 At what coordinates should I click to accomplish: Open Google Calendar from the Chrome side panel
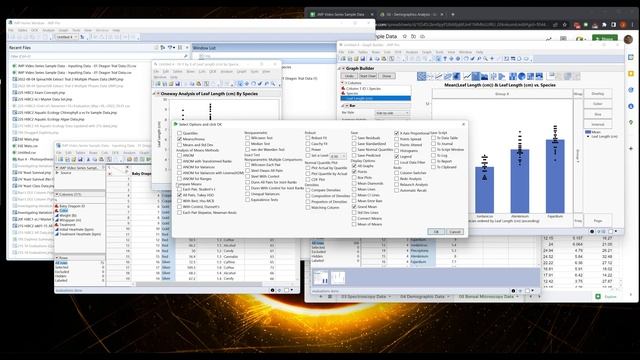[631, 58]
